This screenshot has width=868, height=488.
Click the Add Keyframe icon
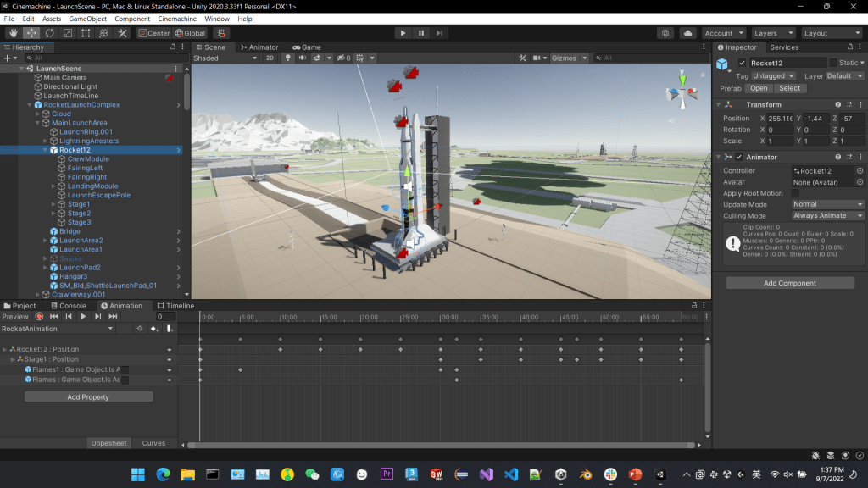[x=153, y=329]
